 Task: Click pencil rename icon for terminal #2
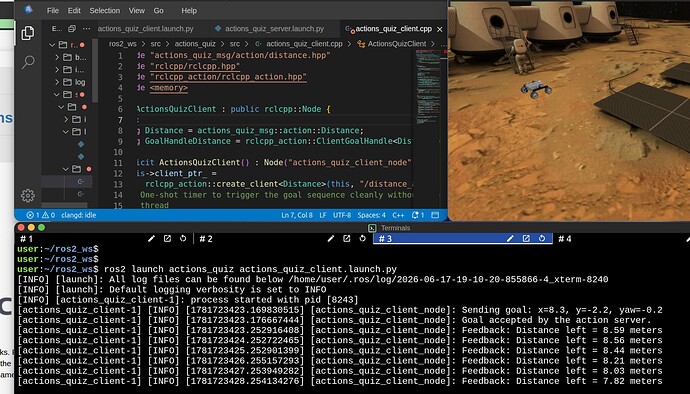tap(331, 239)
